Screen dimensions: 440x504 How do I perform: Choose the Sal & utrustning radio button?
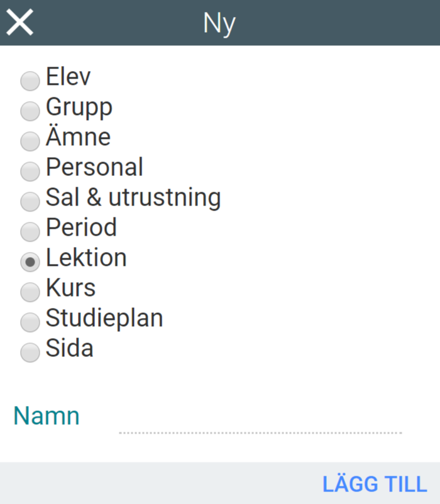pyautogui.click(x=30, y=202)
